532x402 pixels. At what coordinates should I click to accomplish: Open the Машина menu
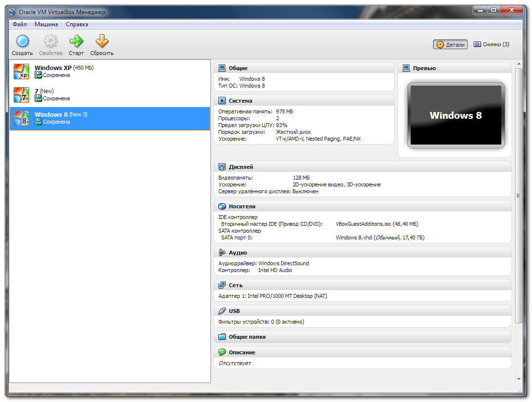46,24
